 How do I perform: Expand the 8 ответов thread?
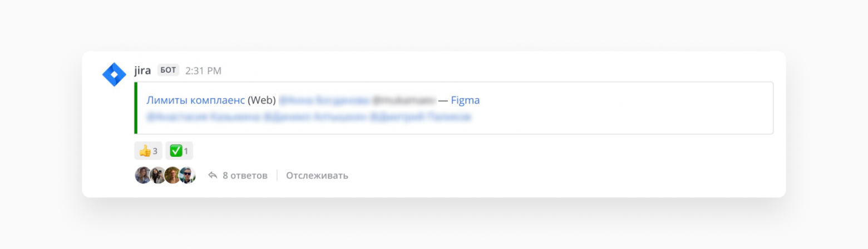point(245,176)
